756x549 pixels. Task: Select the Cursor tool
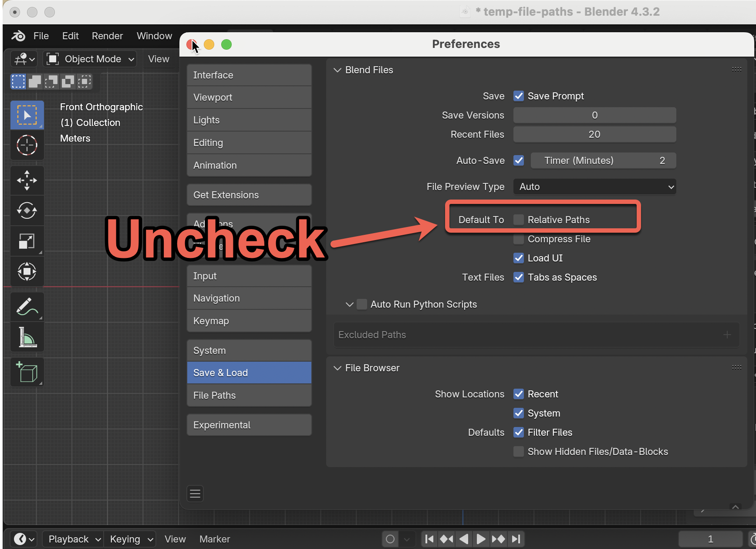[27, 145]
